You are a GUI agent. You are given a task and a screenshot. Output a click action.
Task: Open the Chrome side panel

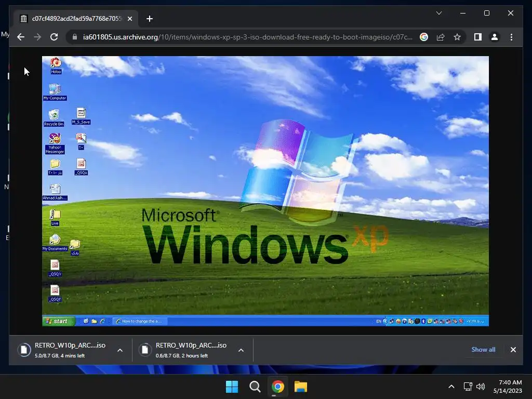coord(478,37)
